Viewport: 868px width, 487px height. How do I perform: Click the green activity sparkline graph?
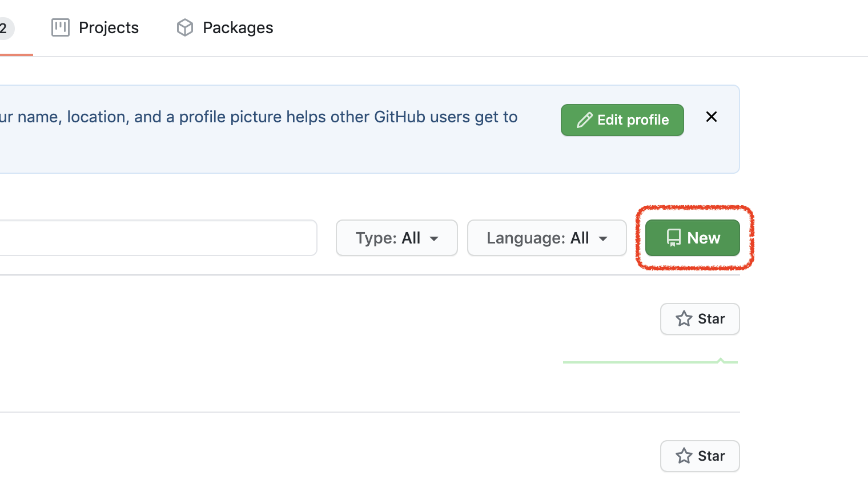(x=650, y=361)
